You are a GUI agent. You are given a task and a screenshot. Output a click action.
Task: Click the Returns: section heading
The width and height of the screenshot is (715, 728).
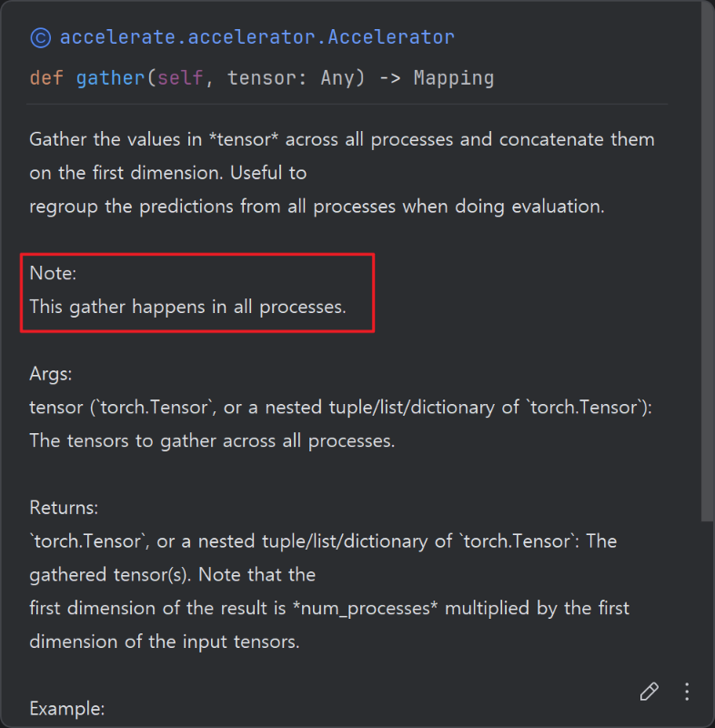click(63, 507)
